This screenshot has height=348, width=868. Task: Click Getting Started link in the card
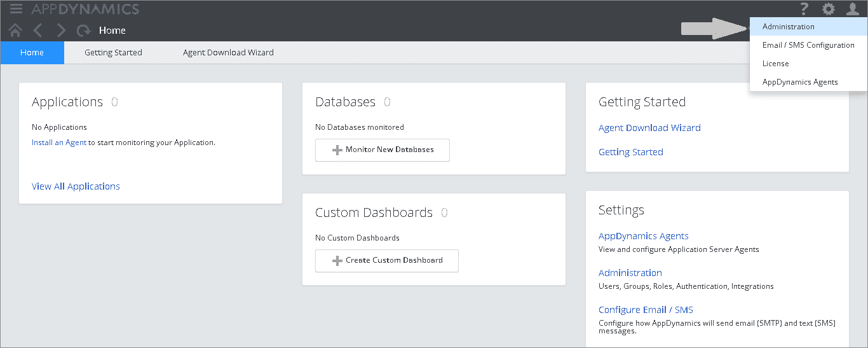pos(631,152)
